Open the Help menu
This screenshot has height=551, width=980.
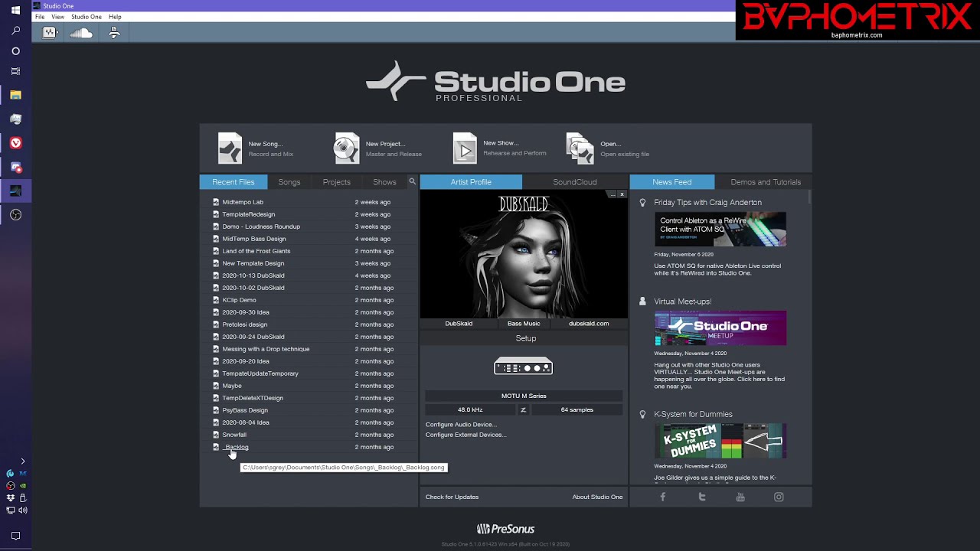click(115, 17)
